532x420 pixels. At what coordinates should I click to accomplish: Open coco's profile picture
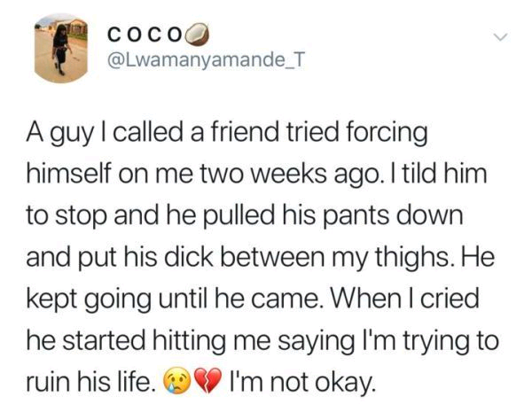[61, 48]
